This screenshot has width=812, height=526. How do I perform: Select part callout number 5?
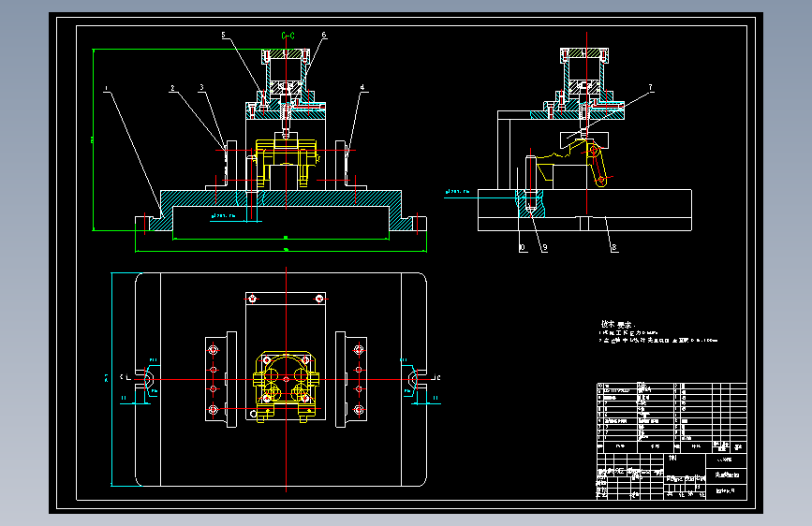[224, 36]
